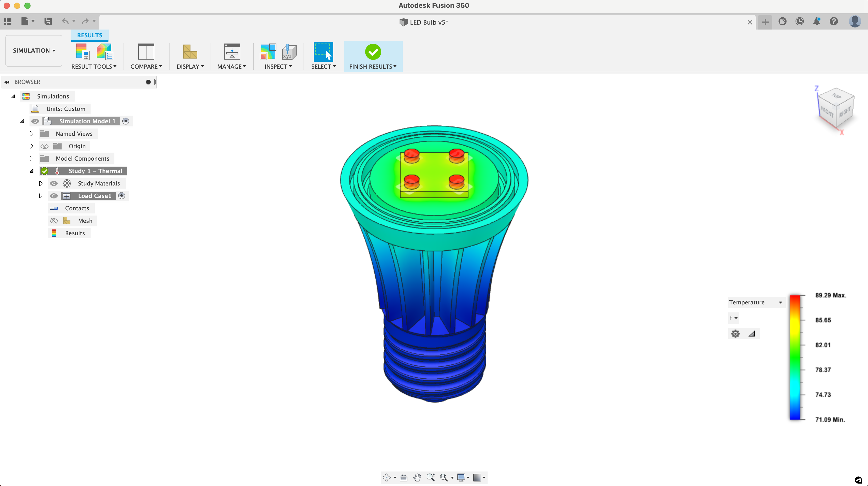Click the Display mesh icon in toolbar

[x=190, y=52]
